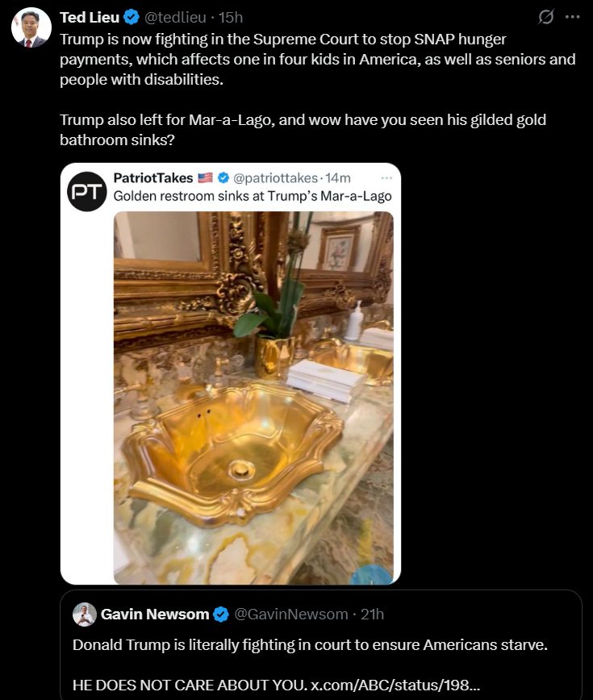
Task: Open the Gavin Newsom name in quote
Action: (154, 615)
